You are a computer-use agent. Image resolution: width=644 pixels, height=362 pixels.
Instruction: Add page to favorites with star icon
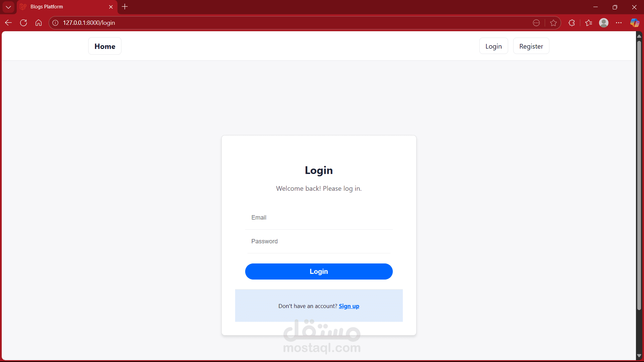click(x=553, y=23)
